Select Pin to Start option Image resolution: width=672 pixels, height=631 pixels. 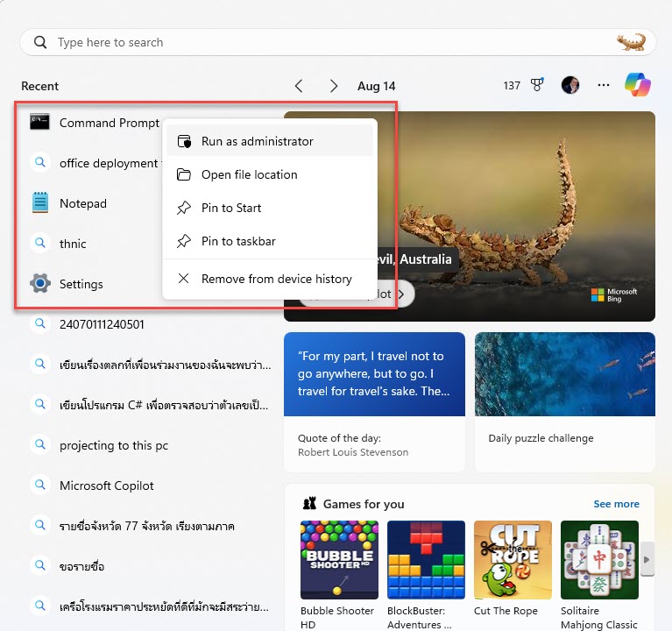[231, 208]
